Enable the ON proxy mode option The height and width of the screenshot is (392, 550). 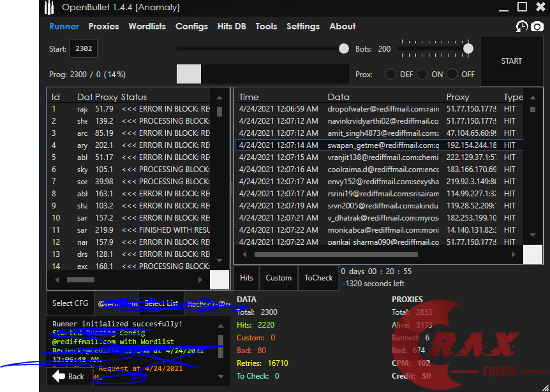[x=422, y=74]
